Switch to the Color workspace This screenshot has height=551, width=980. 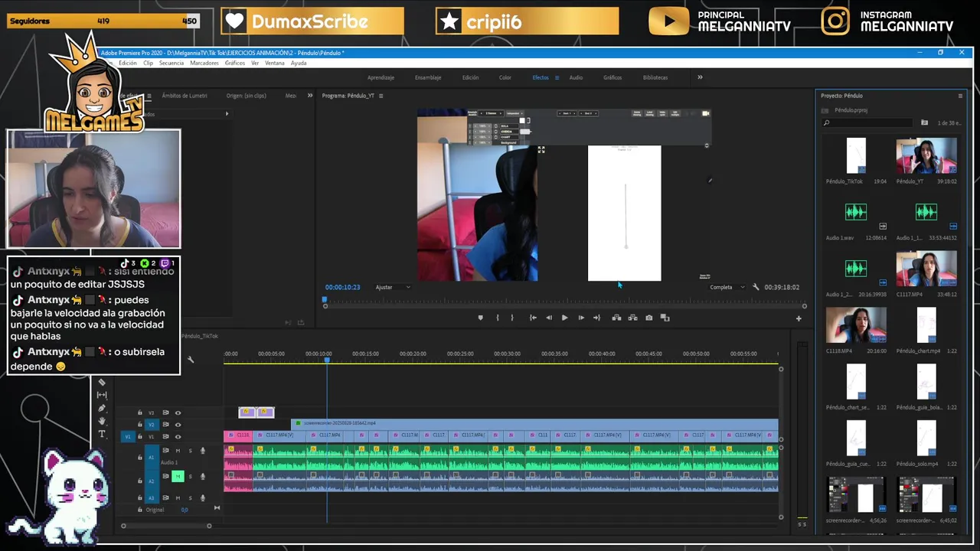point(505,77)
